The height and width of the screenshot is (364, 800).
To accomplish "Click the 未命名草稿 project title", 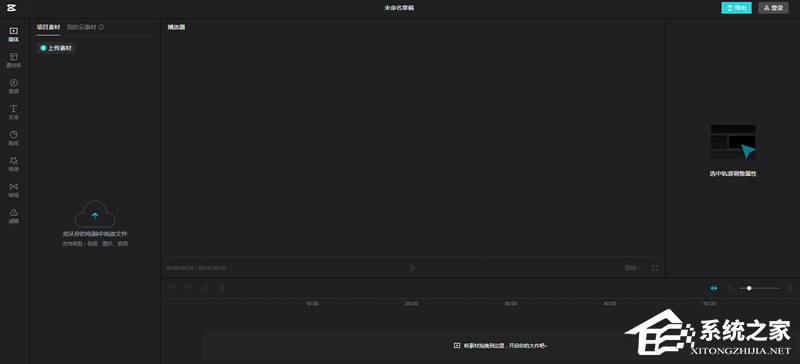I will tap(399, 8).
